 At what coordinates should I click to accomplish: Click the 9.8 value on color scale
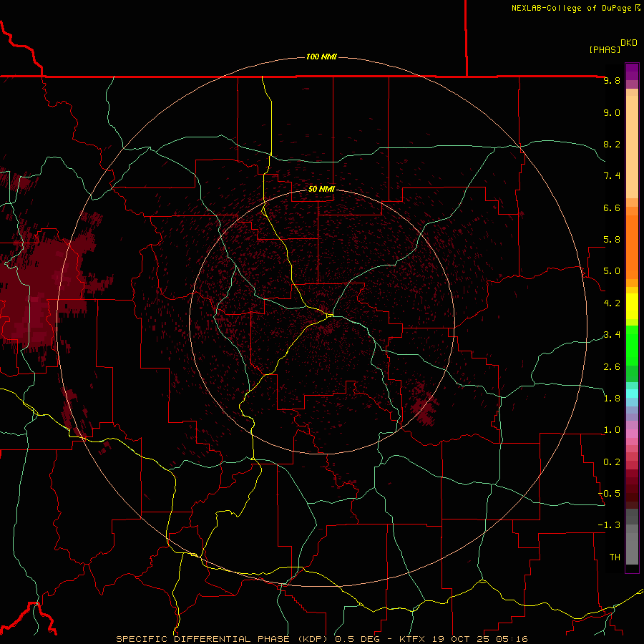click(x=612, y=80)
